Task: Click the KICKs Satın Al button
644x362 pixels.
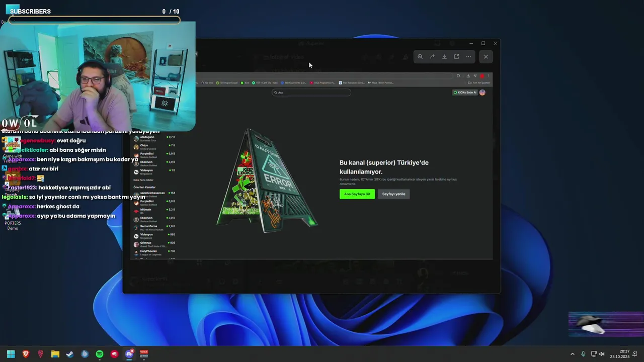Action: 465,93
